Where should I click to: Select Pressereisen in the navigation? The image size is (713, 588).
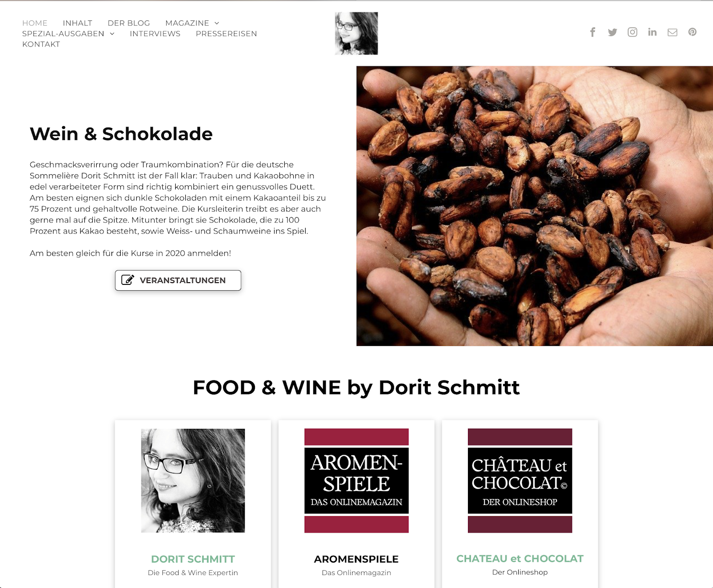click(x=226, y=34)
